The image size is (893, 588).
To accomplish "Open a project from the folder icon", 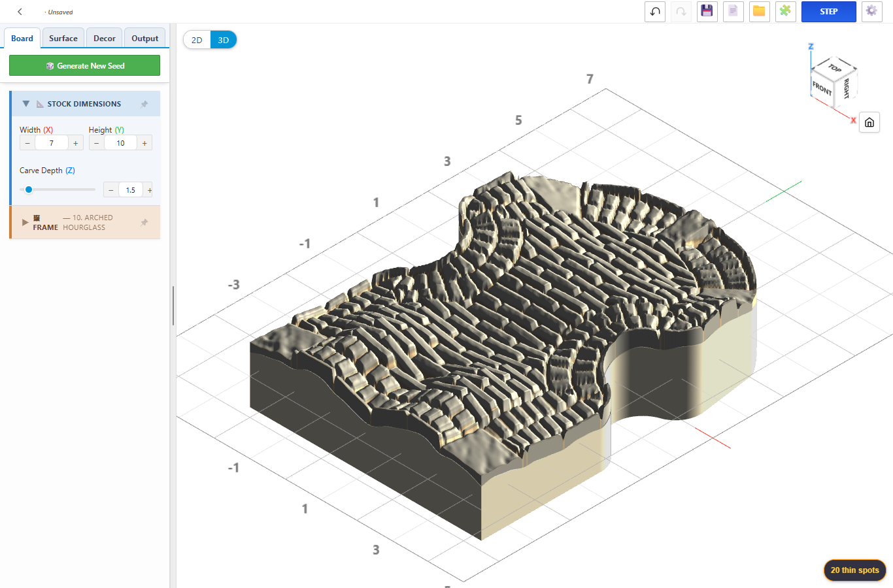I will 759,12.
